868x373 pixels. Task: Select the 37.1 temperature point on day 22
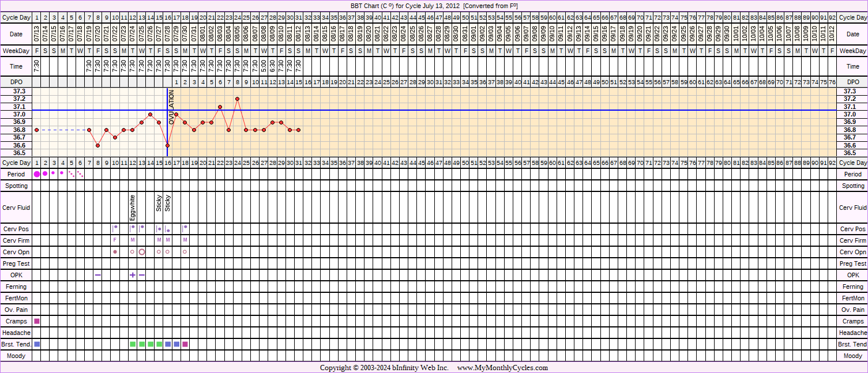[x=220, y=107]
